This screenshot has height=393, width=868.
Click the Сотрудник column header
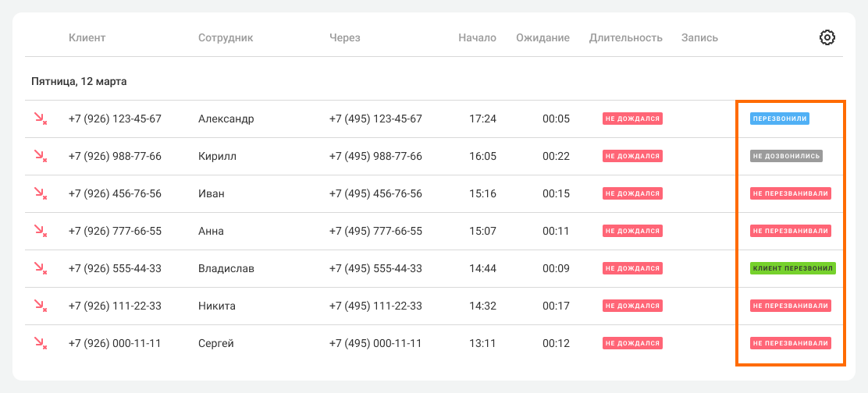pyautogui.click(x=226, y=37)
